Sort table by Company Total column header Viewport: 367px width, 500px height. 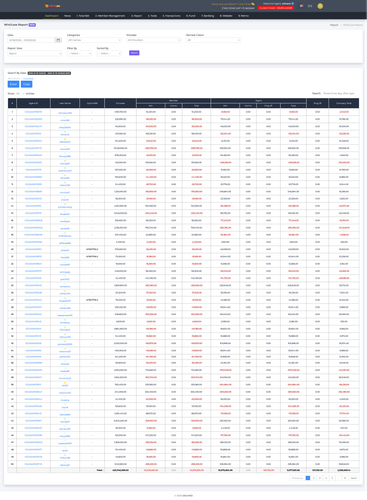[344, 103]
